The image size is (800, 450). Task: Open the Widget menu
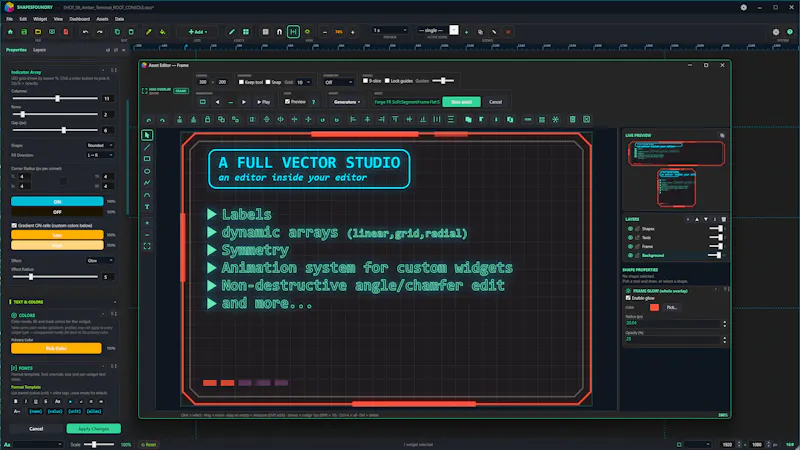40,19
